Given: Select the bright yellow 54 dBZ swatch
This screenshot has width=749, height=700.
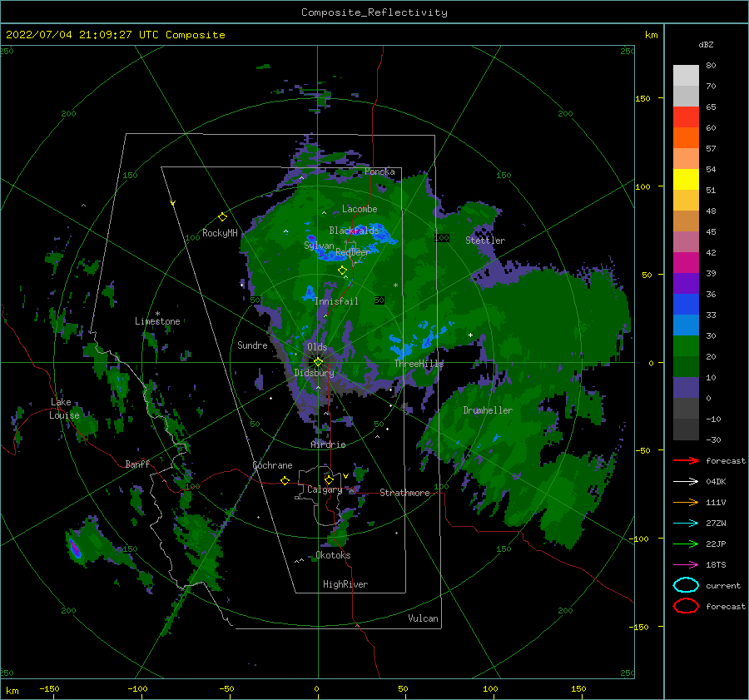Looking at the screenshot, I should tap(686, 179).
